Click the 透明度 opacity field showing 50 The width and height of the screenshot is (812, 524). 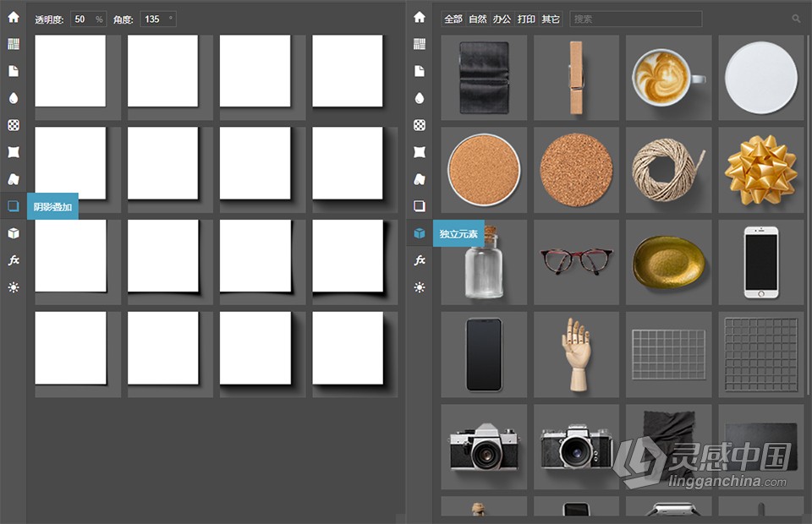89,19
